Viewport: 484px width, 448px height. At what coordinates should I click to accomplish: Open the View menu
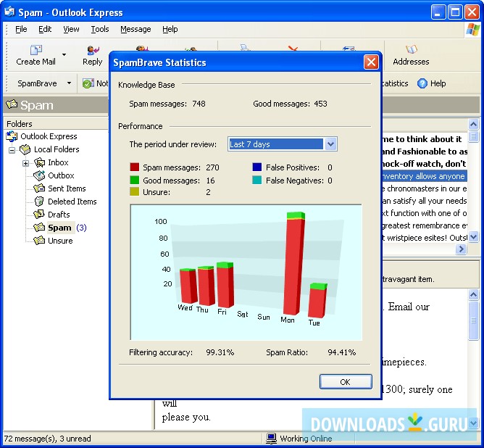tap(71, 29)
